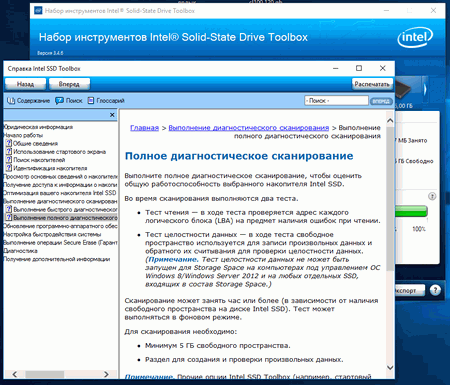
Task: Click the article scroll-down arrow
Action: click(390, 367)
